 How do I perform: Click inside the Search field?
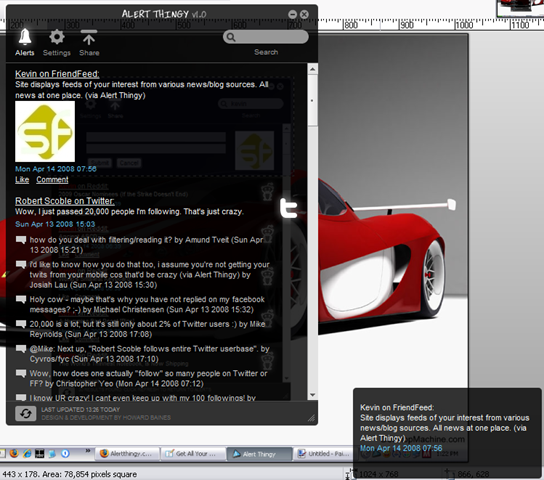[x=266, y=37]
